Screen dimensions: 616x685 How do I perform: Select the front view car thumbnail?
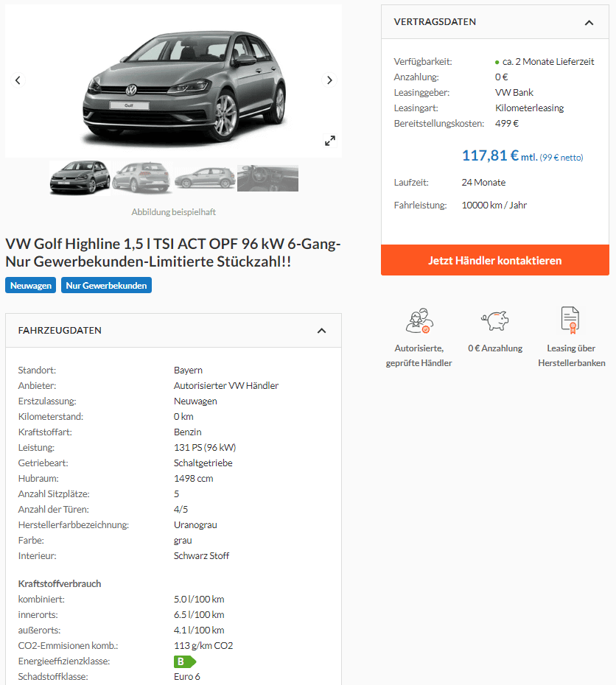pos(80,178)
